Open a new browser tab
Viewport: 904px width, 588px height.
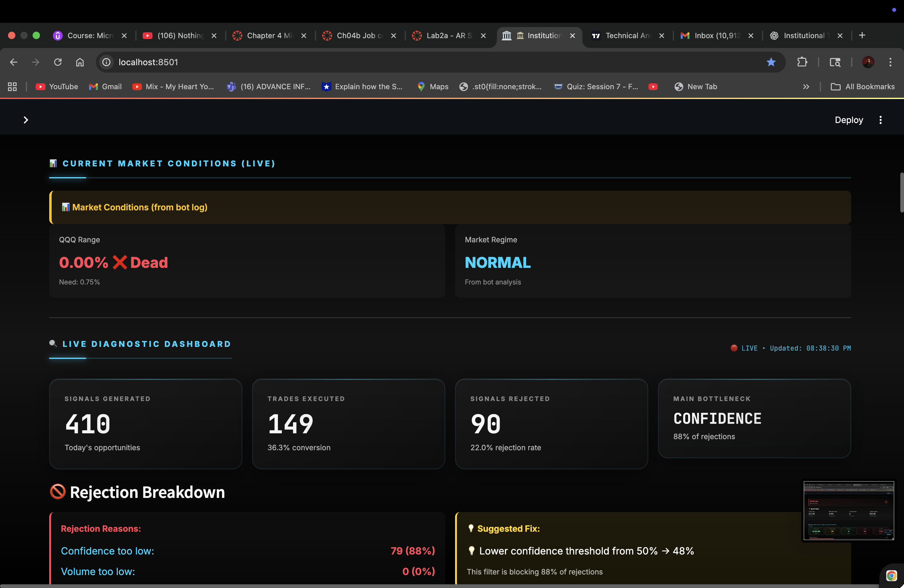[862, 35]
